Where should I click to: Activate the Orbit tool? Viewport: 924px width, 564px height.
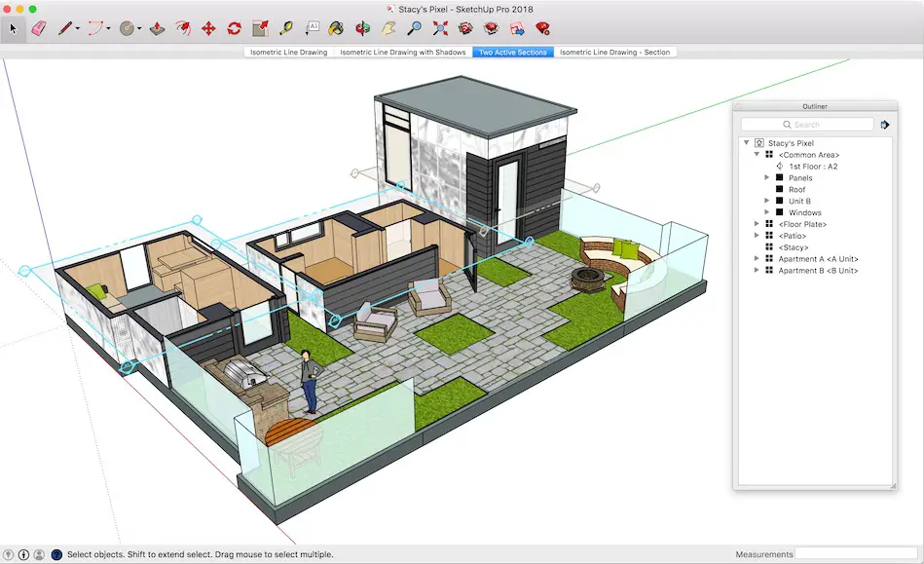point(363,28)
